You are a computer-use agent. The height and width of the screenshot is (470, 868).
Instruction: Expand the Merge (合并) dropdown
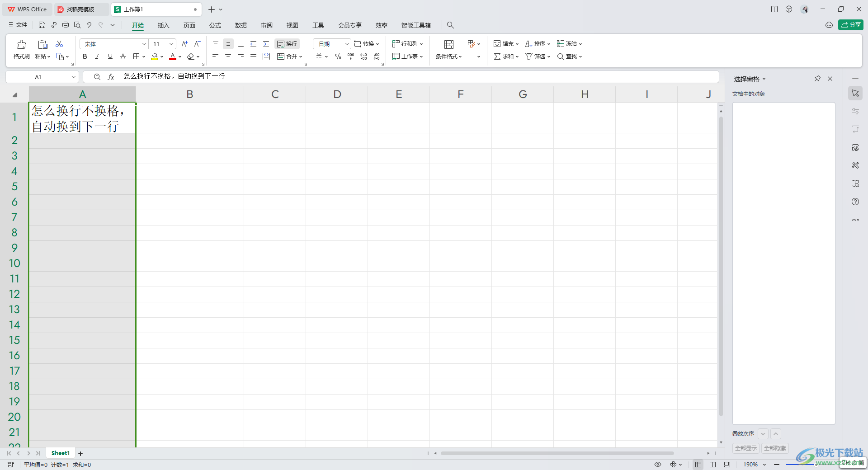click(301, 56)
